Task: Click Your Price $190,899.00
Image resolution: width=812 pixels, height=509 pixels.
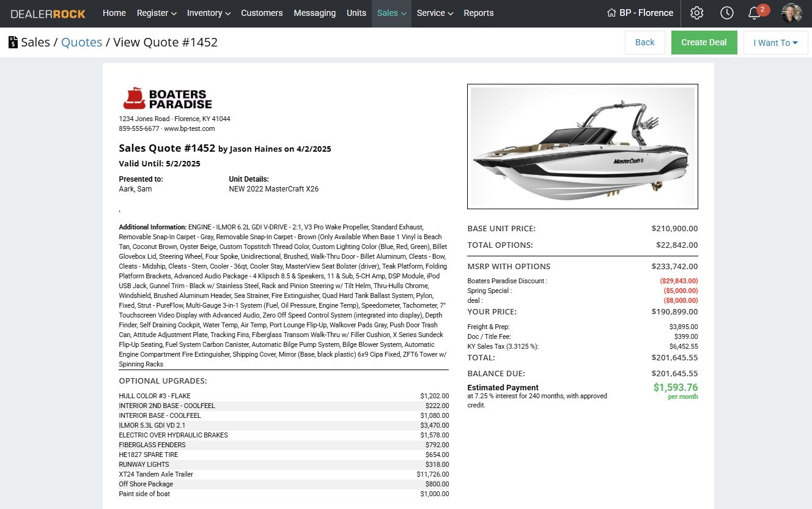Action: coord(674,311)
